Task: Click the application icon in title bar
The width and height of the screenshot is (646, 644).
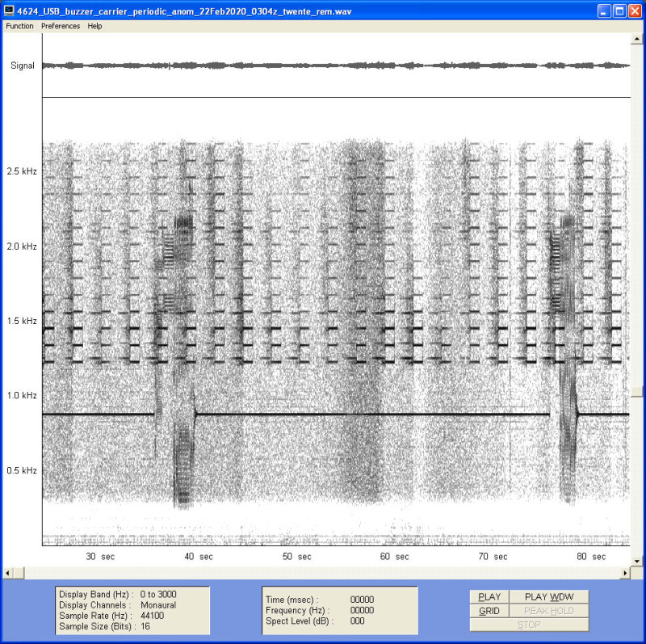Action: tap(9, 11)
